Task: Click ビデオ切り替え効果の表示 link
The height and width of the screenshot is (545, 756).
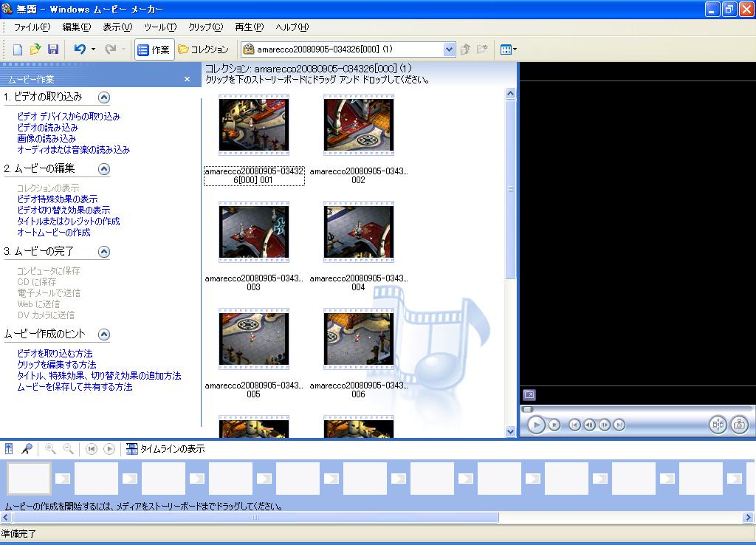Action: 63,210
